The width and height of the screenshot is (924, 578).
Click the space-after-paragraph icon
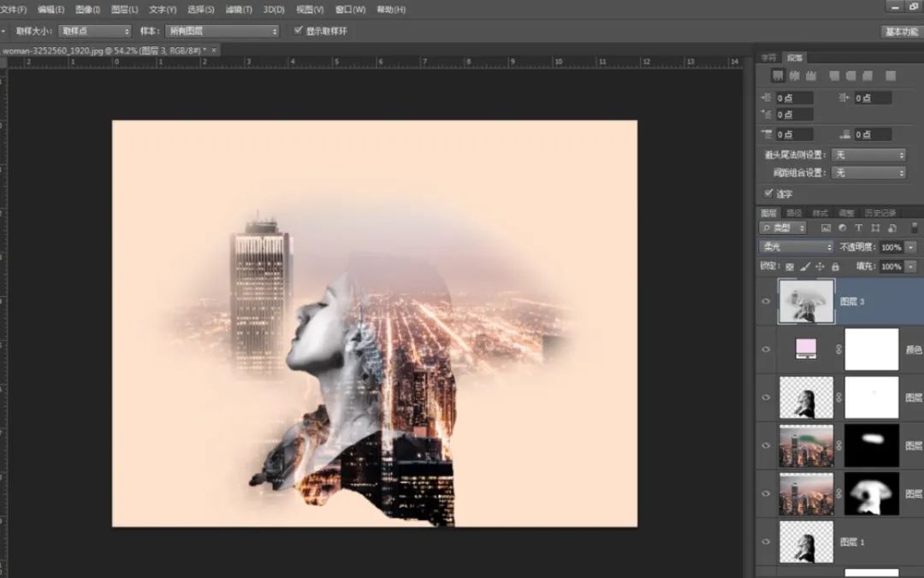[x=844, y=134]
